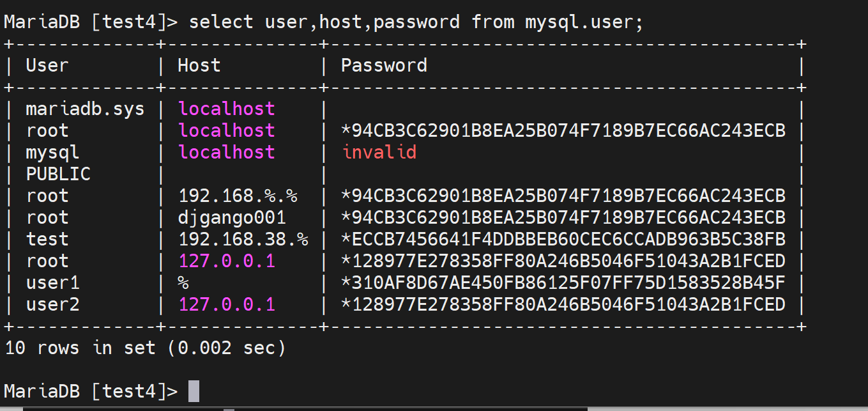Click the 127.0.0.1 host in the user2 row
The width and height of the screenshot is (868, 411).
tap(227, 304)
